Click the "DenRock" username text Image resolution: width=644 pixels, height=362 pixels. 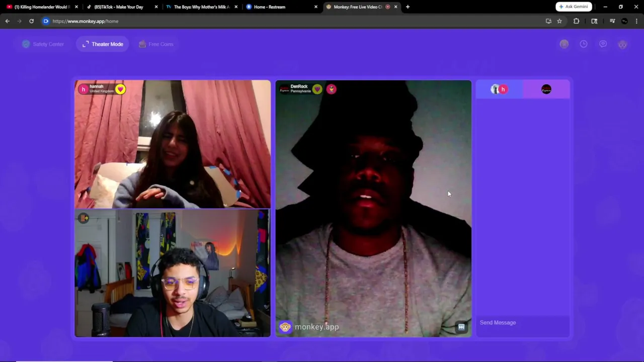coord(299,86)
